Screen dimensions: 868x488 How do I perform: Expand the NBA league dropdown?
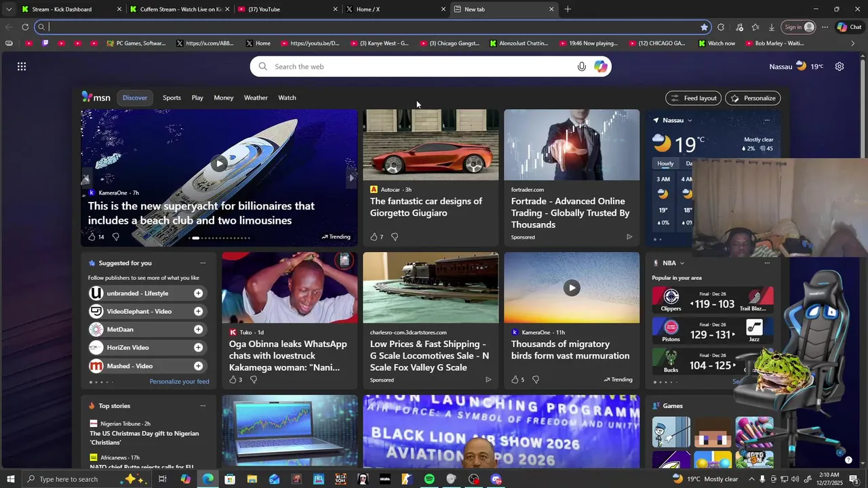coord(682,263)
